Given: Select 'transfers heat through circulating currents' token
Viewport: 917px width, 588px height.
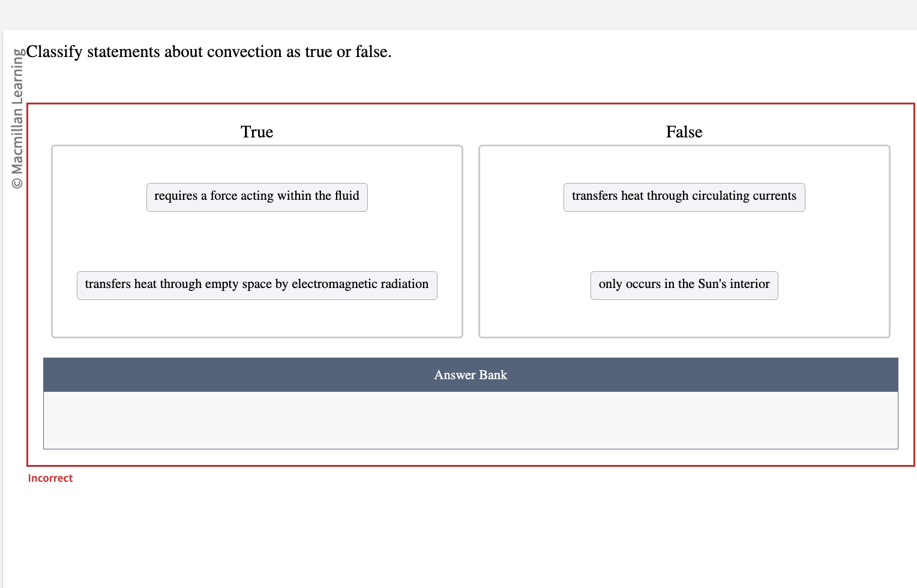Looking at the screenshot, I should [x=684, y=196].
